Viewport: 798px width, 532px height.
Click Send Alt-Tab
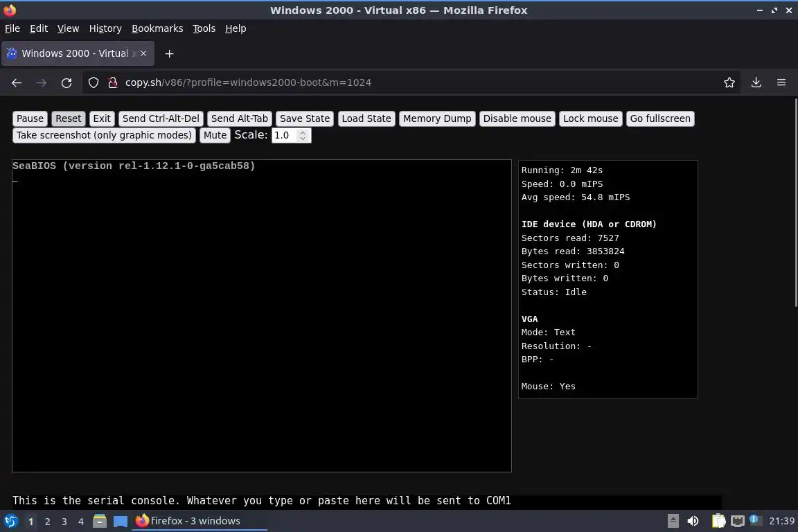(239, 118)
